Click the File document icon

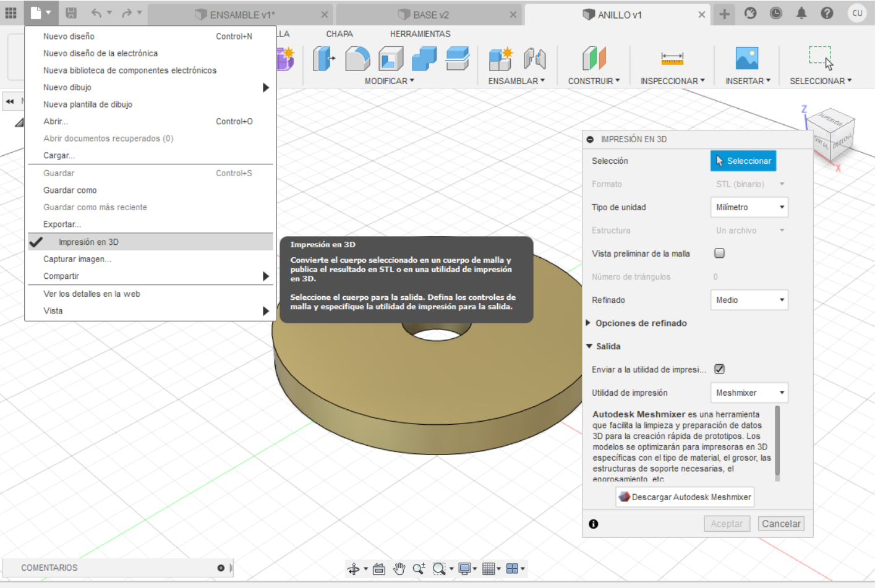36,12
